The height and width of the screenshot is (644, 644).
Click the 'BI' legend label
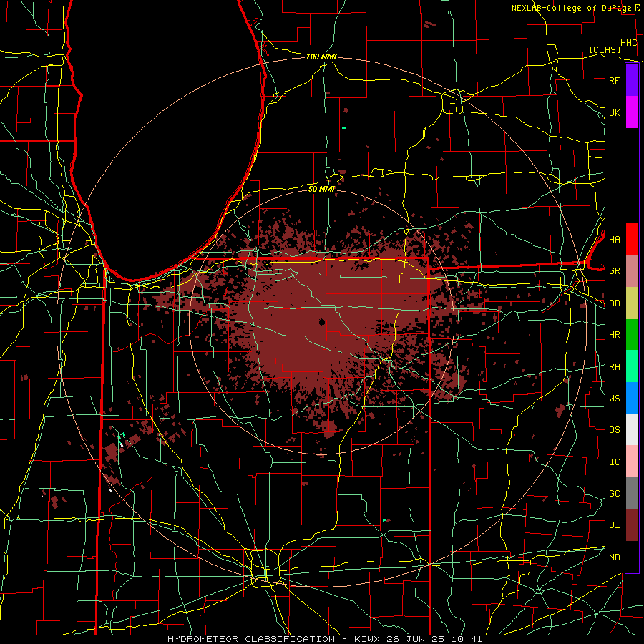[x=614, y=525]
